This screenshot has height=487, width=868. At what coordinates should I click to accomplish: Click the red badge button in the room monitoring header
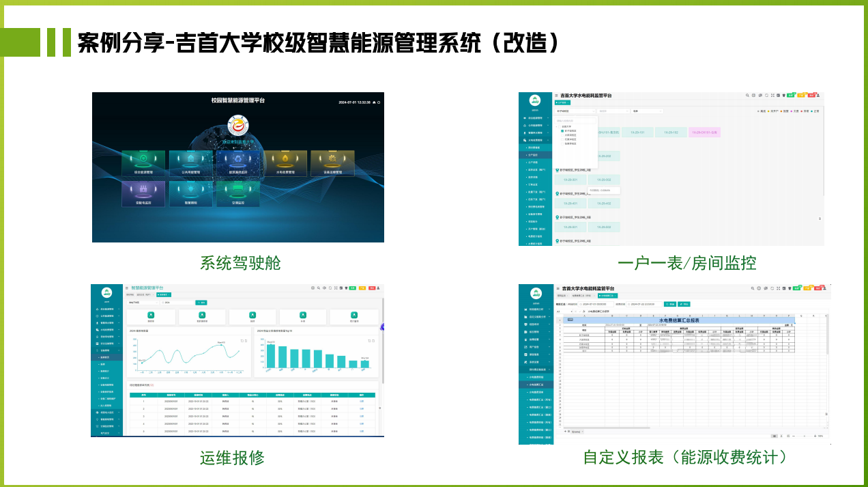click(811, 96)
